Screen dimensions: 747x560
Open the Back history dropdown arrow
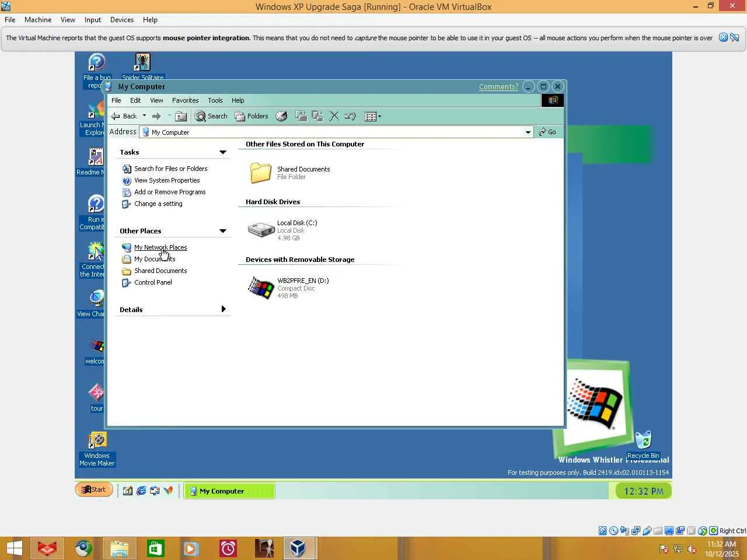144,116
